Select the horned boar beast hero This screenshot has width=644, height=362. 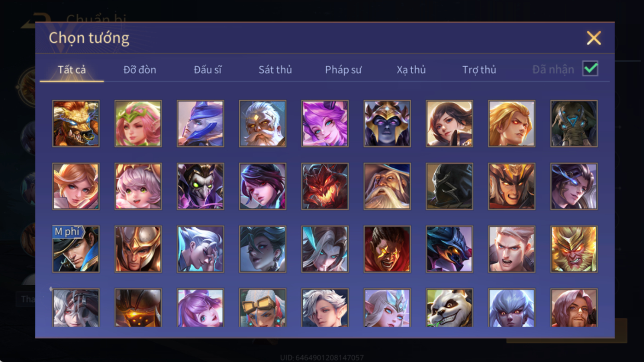tap(76, 124)
